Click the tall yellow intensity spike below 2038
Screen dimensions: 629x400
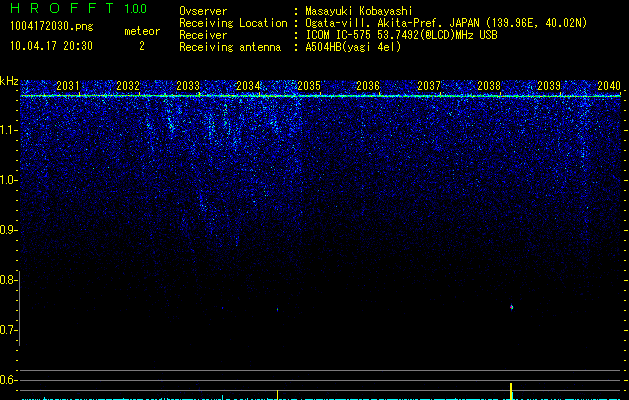pyautogui.click(x=511, y=391)
